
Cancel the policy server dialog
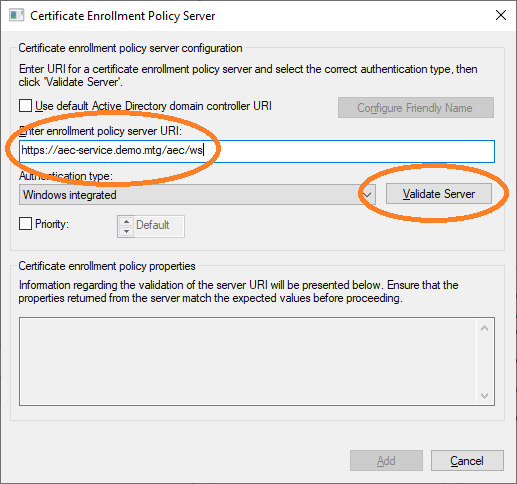pos(467,461)
